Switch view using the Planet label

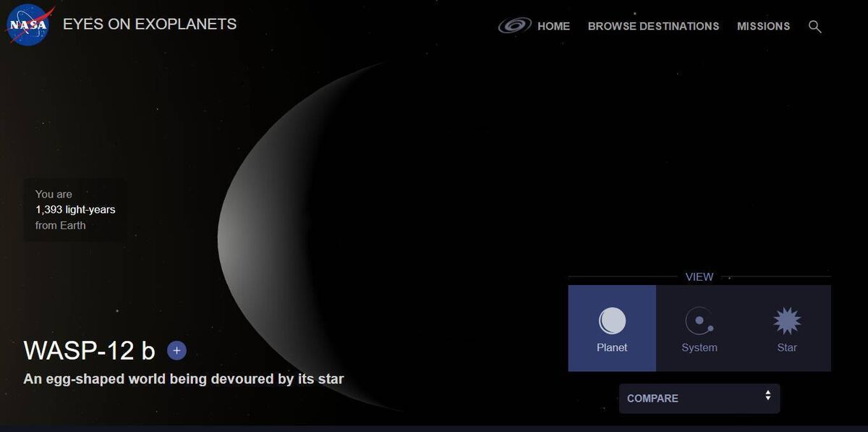[612, 347]
